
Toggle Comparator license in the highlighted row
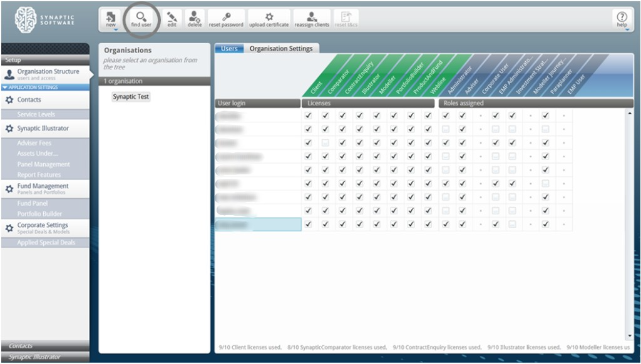[x=326, y=224]
